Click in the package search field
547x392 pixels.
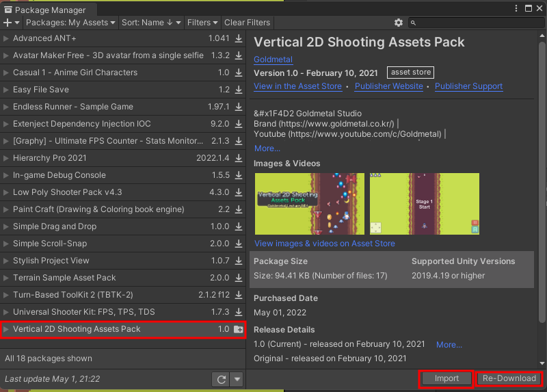(476, 23)
